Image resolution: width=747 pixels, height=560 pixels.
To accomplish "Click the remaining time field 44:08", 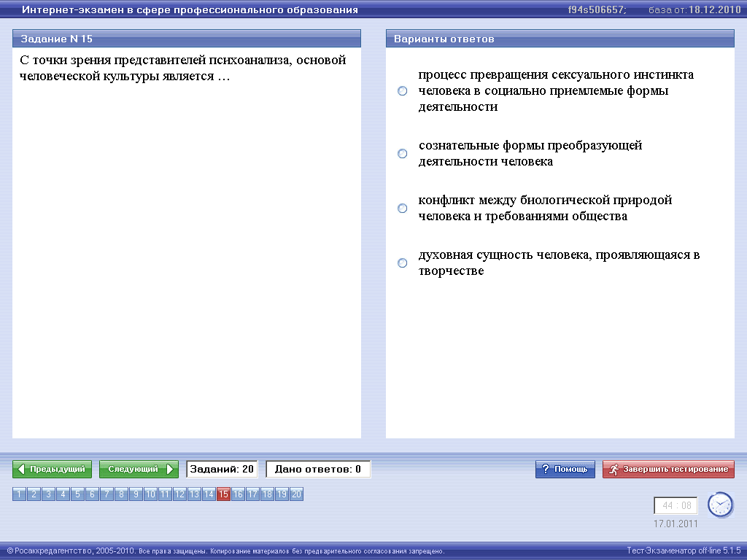I will click(676, 506).
